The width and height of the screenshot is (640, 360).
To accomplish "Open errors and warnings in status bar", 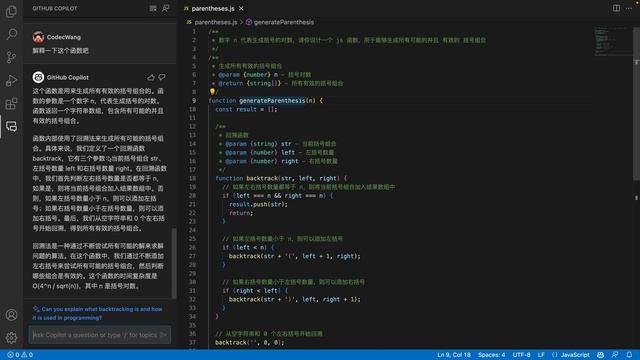I will 20,355.
